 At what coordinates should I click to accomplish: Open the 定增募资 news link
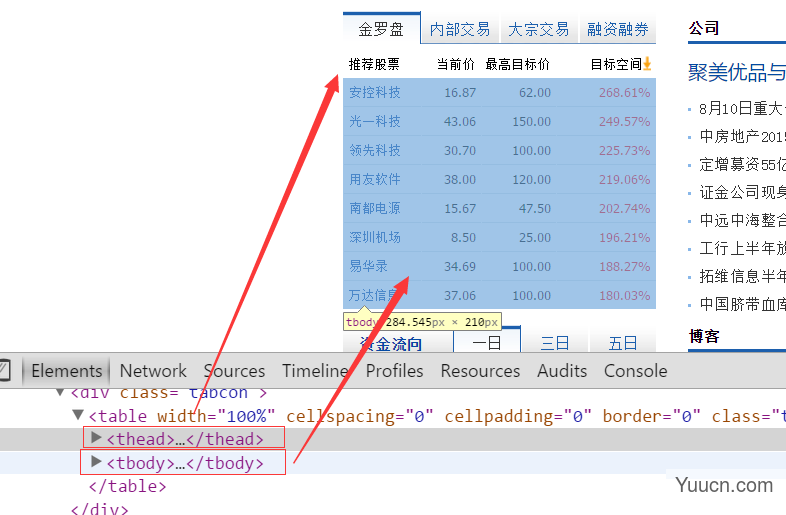[742, 164]
